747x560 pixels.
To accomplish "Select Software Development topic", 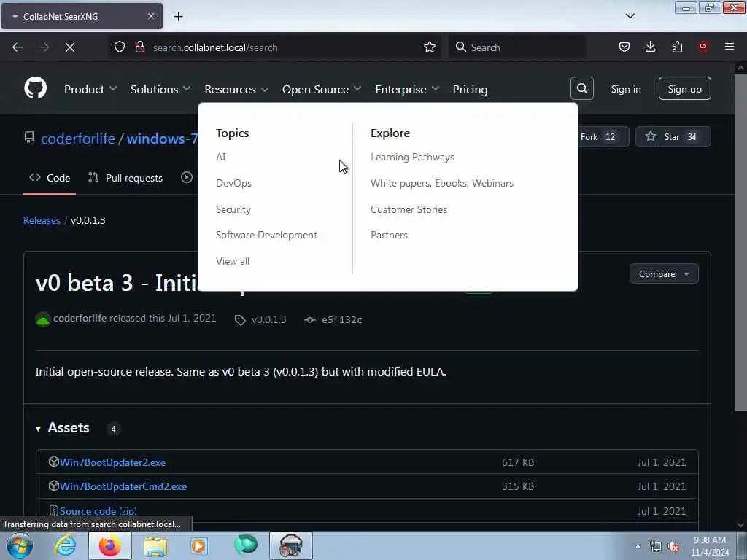I will 266,235.
